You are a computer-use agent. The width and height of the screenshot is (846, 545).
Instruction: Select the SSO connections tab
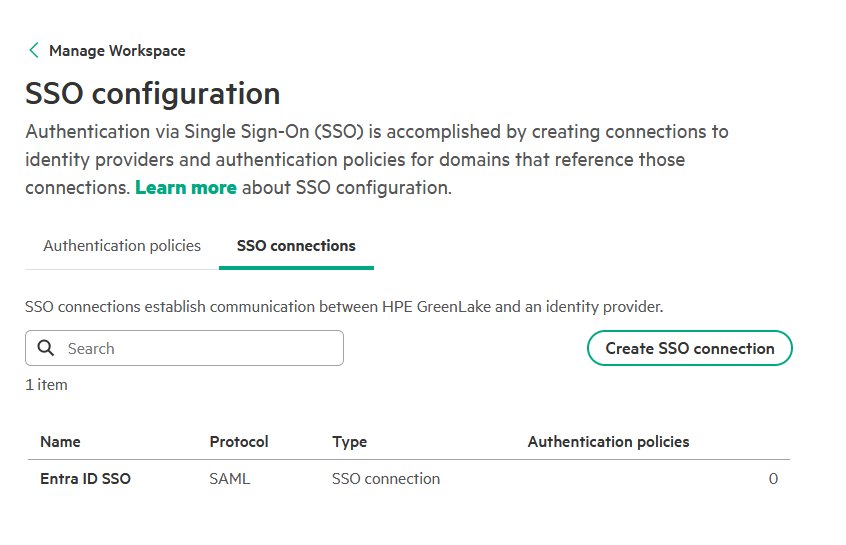(296, 246)
